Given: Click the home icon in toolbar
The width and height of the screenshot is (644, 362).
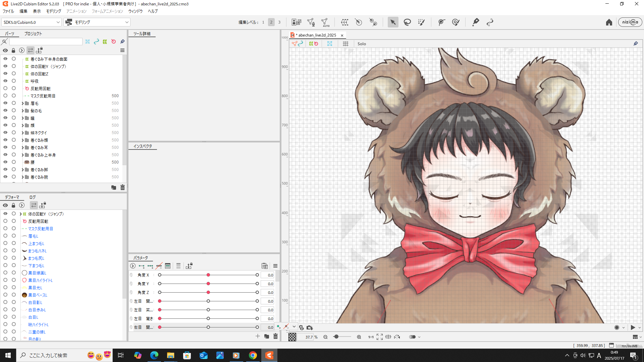Looking at the screenshot, I should click(x=609, y=22).
